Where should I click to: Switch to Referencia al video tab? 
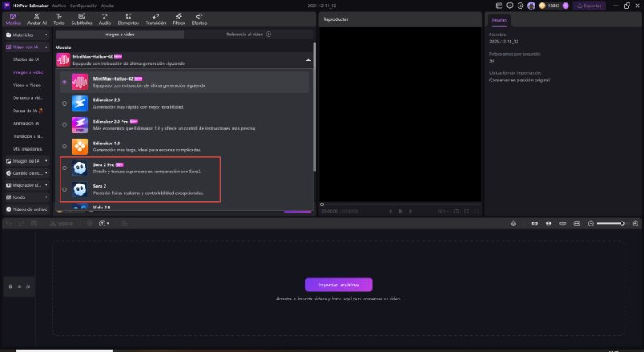click(248, 35)
